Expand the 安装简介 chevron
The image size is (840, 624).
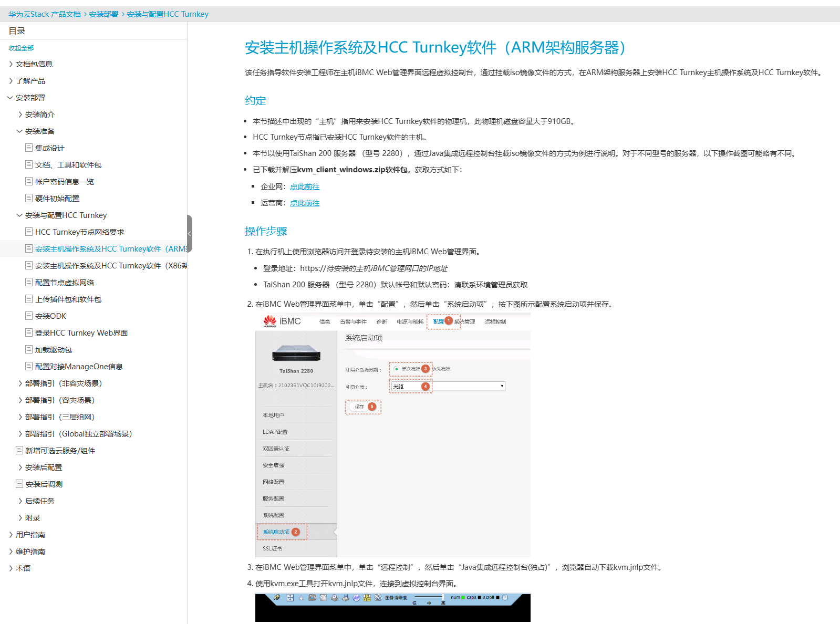click(x=20, y=115)
